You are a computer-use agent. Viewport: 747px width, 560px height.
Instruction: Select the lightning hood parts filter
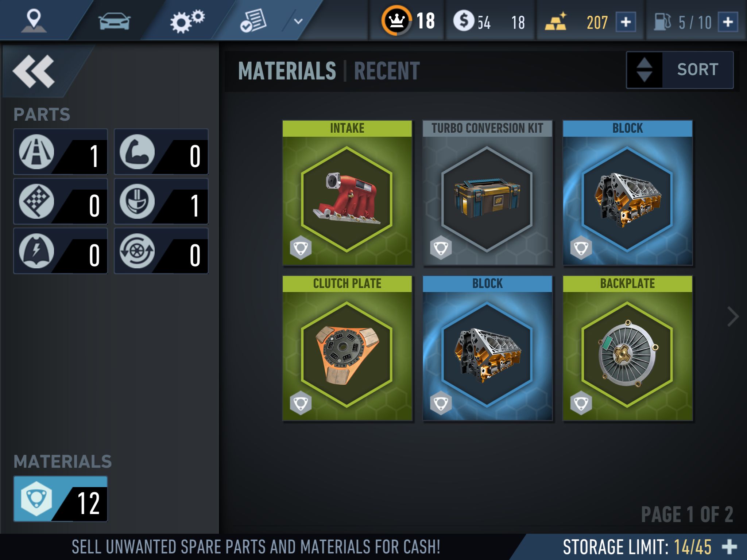click(x=61, y=251)
